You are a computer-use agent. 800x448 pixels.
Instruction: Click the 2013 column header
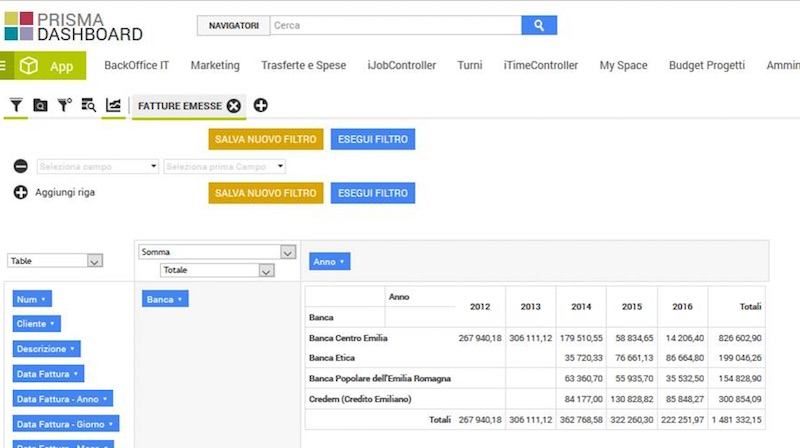(x=530, y=307)
